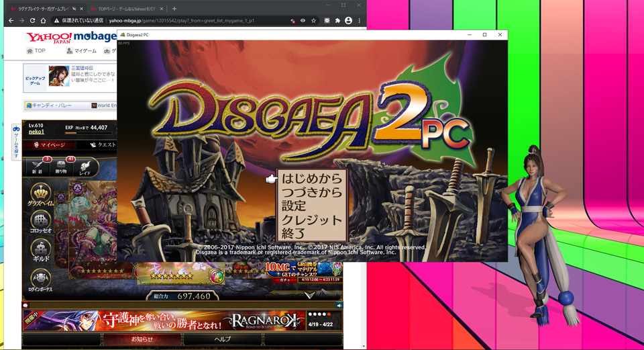This screenshot has width=644, height=350.
Task: Open マイゲーム in the mobage navigation
Action: [x=81, y=51]
